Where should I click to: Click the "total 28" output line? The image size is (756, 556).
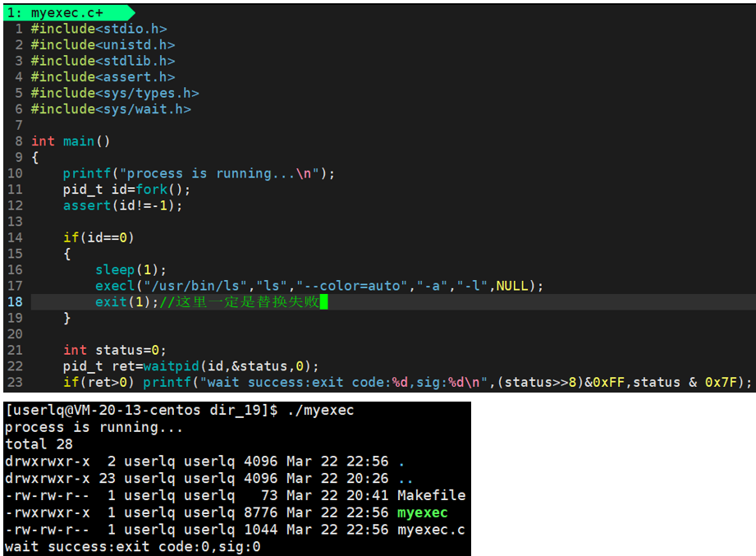coord(39,444)
